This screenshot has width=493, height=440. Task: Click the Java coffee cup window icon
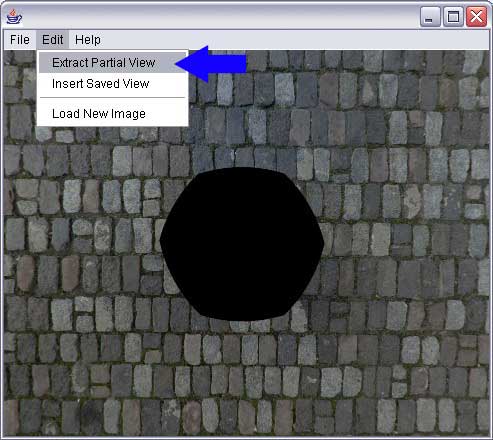click(x=14, y=17)
